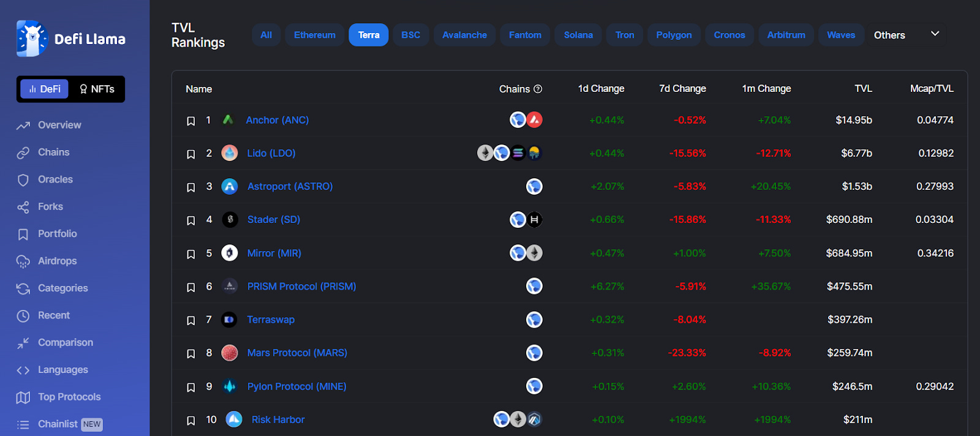Open Oracles in the sidebar
The width and height of the screenshot is (980, 436).
coord(45,179)
